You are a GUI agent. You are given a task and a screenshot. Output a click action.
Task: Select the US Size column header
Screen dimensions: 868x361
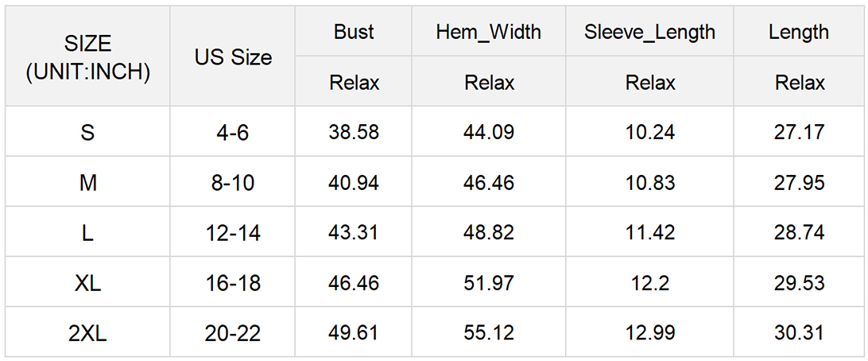(233, 56)
